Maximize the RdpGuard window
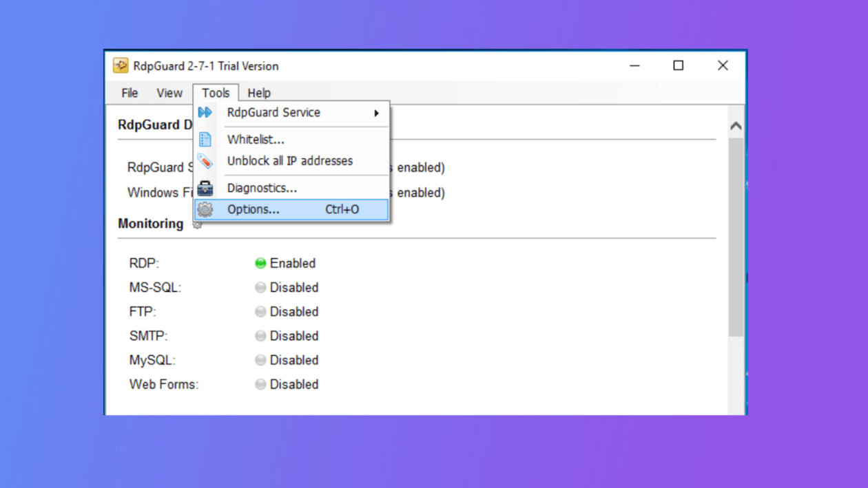 (679, 65)
